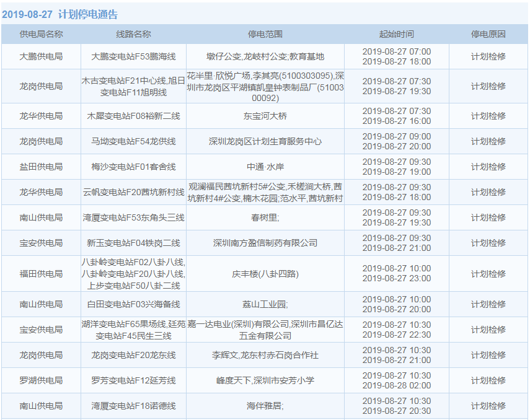Select the 大鹏变电站F53鹏海线 line entry
The height and width of the screenshot is (420, 530).
tap(133, 56)
